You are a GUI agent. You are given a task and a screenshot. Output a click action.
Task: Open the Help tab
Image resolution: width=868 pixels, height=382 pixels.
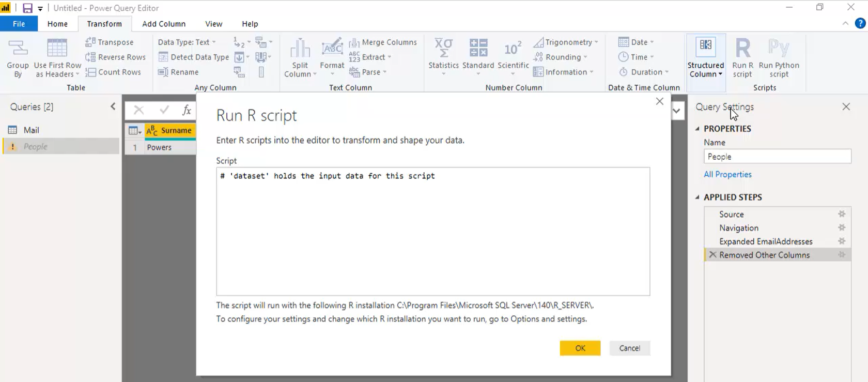(250, 24)
